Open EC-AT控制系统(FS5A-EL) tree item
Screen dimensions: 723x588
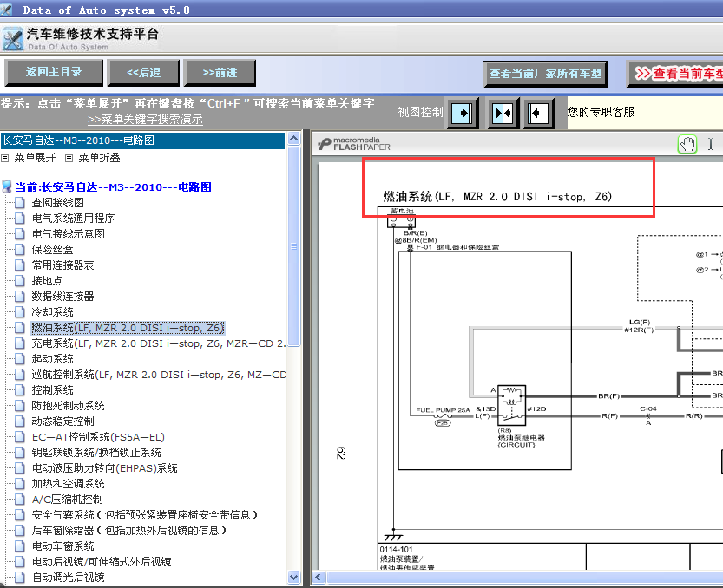coord(98,437)
